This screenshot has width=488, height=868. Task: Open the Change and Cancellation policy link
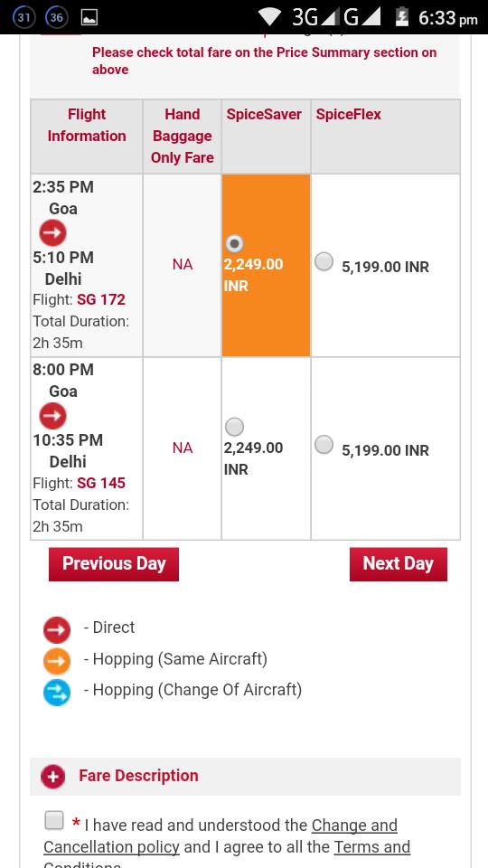(x=221, y=835)
